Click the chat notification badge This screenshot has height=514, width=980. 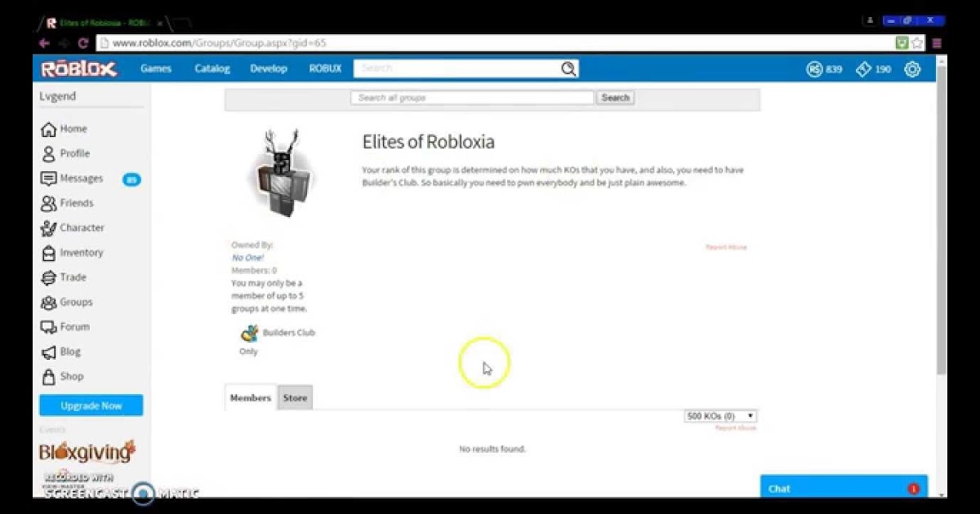point(913,489)
